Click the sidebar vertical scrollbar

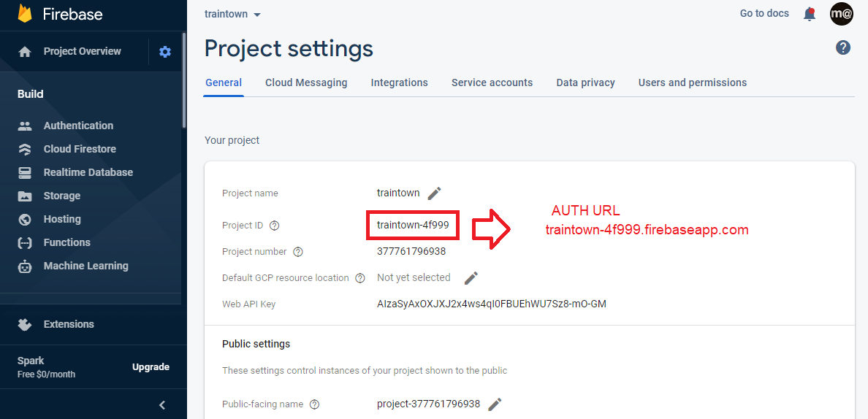[184, 80]
